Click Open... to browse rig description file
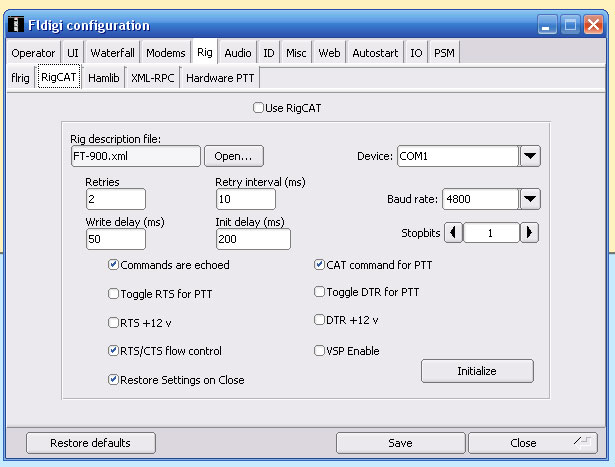 point(234,156)
